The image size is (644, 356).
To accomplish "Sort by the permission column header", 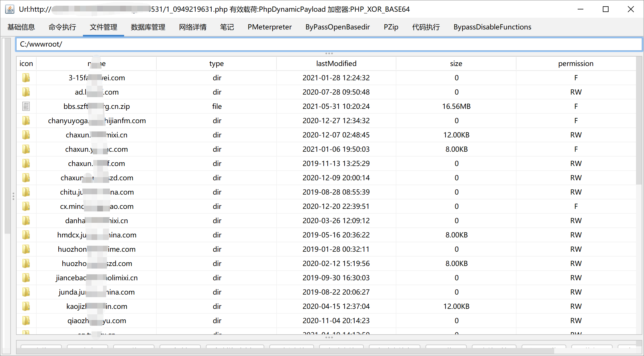I will pos(576,63).
